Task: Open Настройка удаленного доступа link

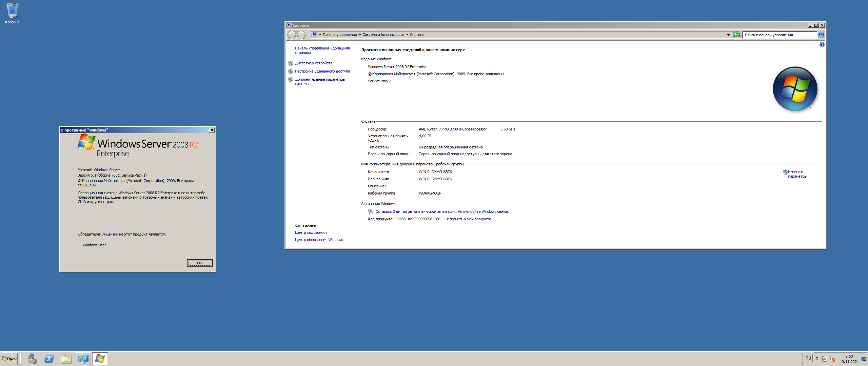Action: tap(322, 72)
